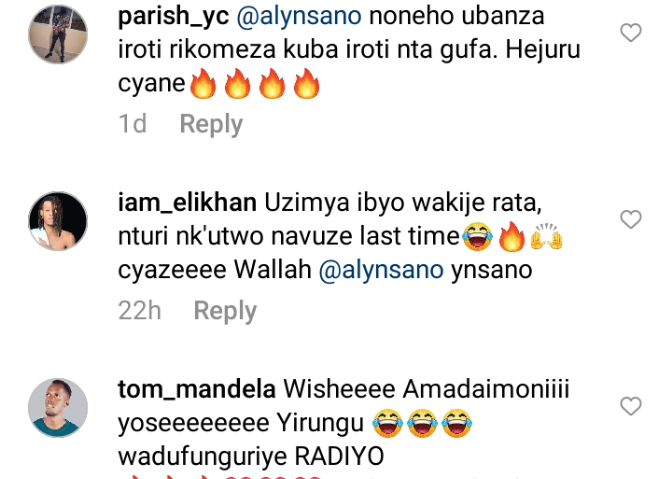Reply to parish_yc's comment
This screenshot has height=479, width=672.
click(211, 124)
